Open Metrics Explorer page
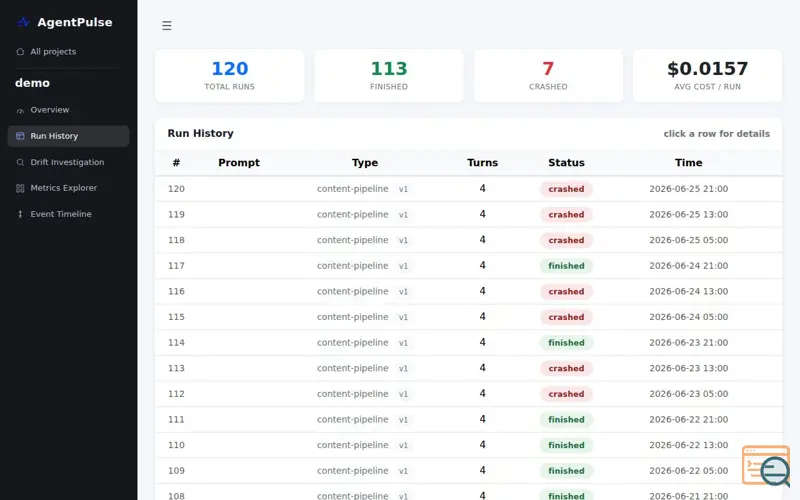 pos(68,188)
